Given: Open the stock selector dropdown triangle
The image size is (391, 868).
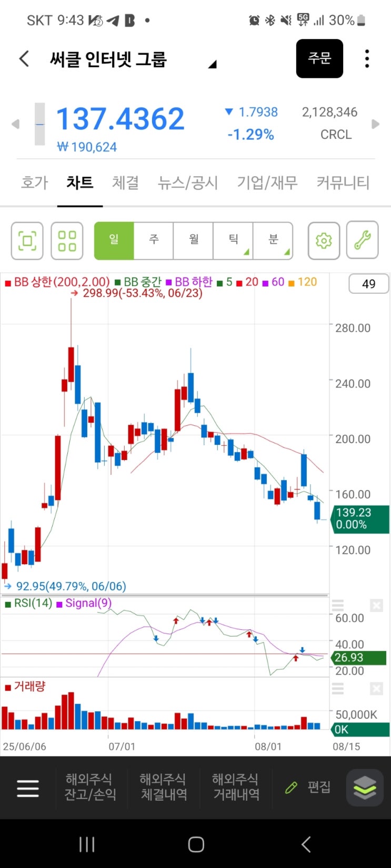Looking at the screenshot, I should pyautogui.click(x=212, y=64).
